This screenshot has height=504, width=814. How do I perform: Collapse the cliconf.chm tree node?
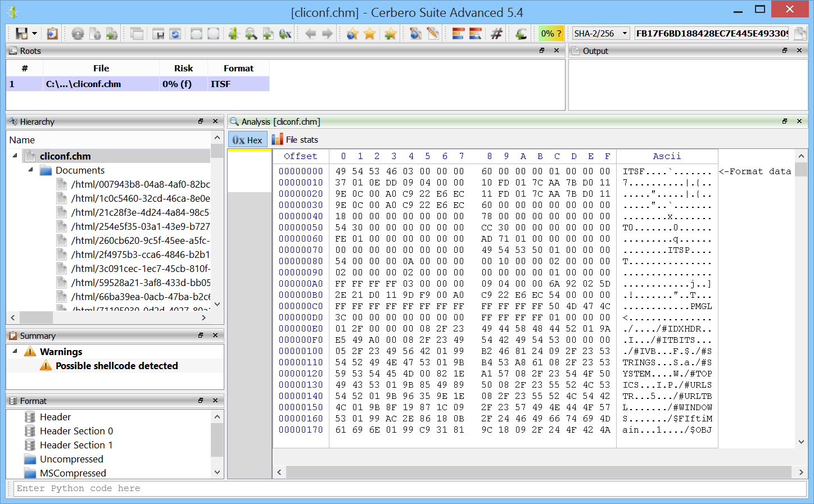coord(15,156)
